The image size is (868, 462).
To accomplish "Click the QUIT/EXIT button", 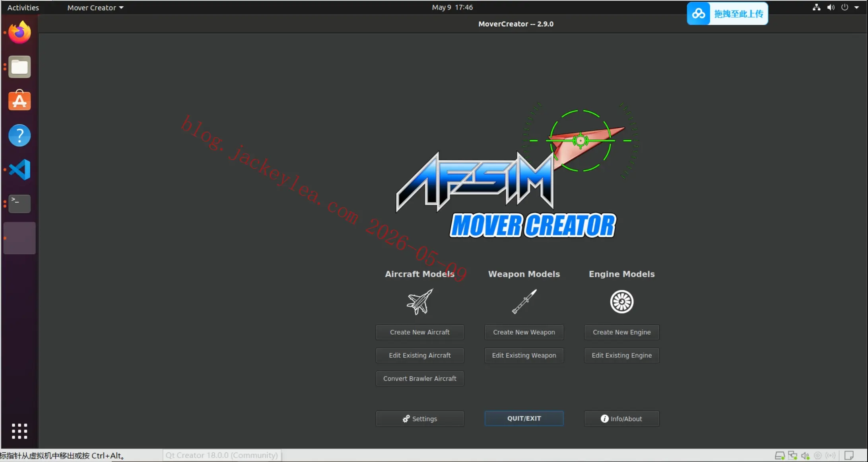I will [524, 418].
